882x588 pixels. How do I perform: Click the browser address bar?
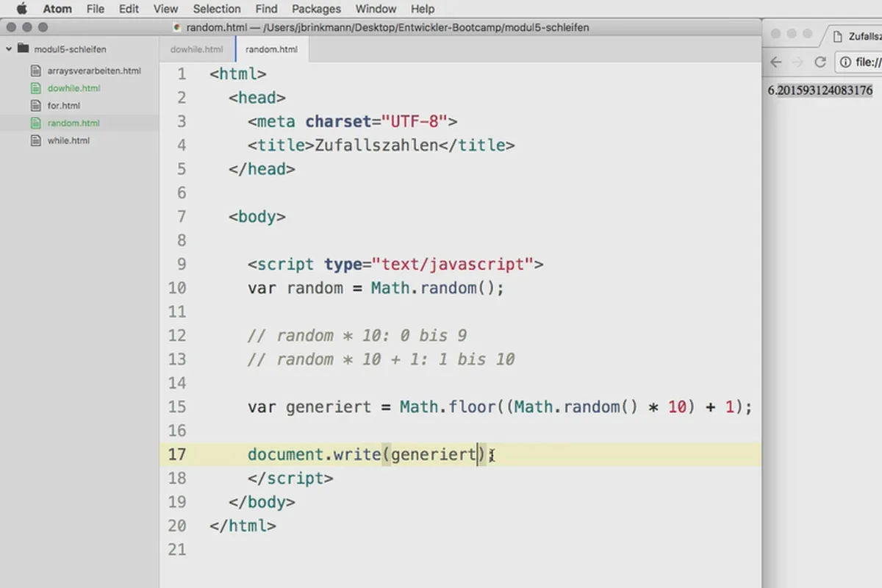(858, 62)
